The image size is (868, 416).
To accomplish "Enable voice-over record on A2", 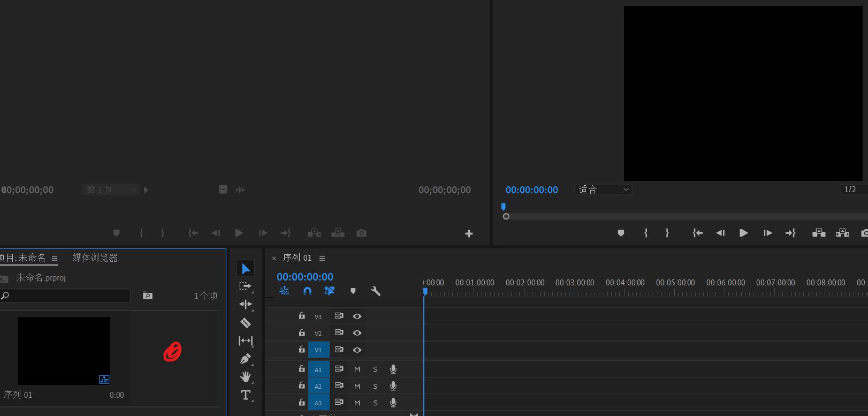I will (x=393, y=385).
